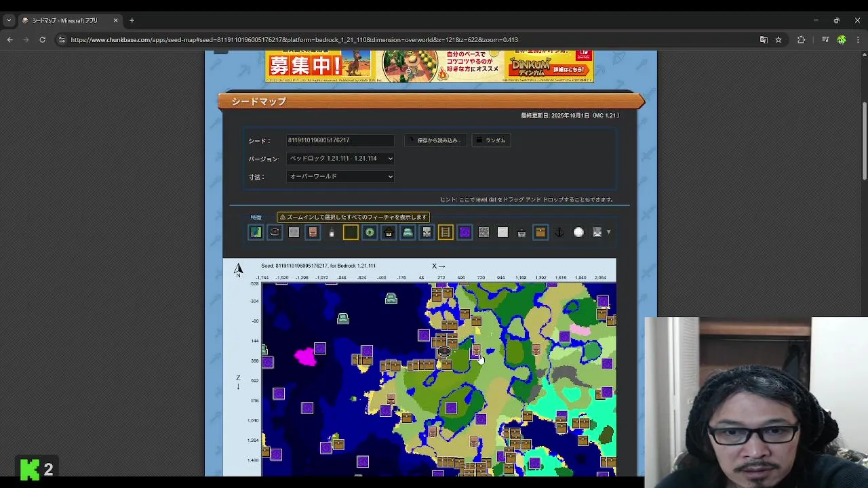Open the site information icon in address bar
Image resolution: width=868 pixels, height=488 pixels.
click(62, 40)
